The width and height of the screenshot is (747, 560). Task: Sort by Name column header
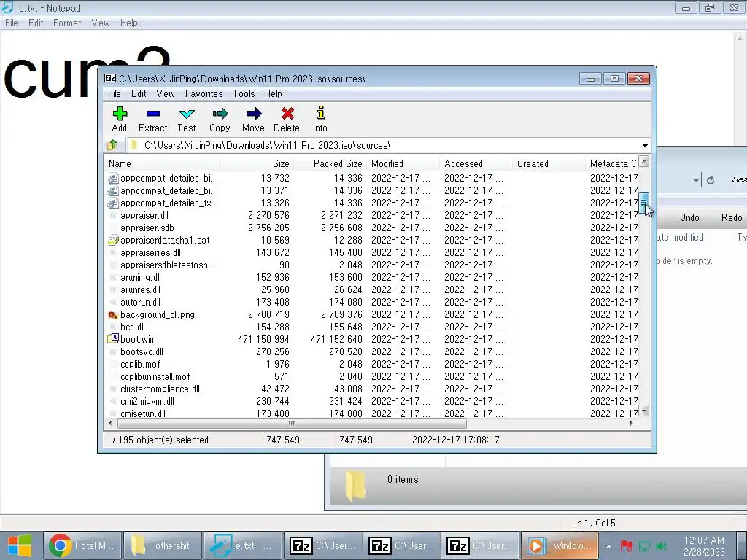(163, 163)
